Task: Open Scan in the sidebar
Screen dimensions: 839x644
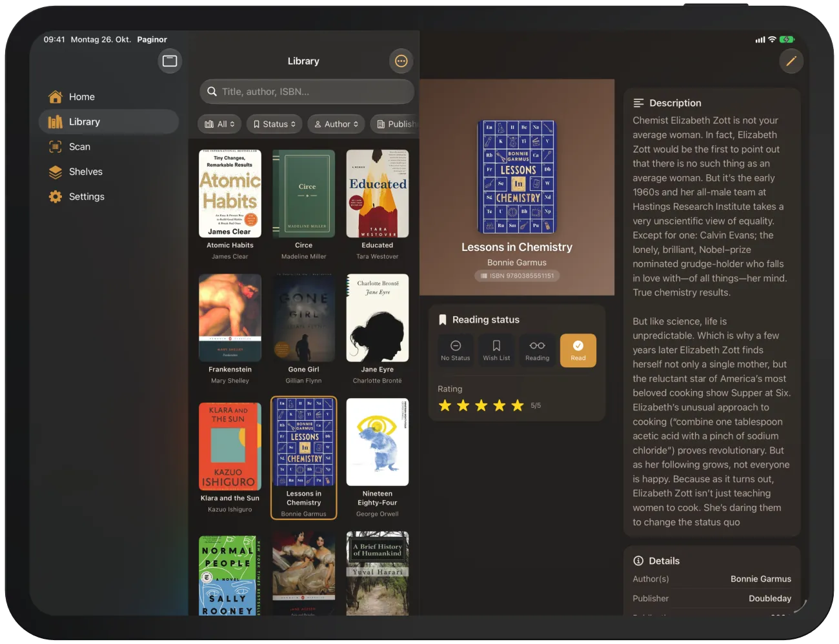Action: click(108, 147)
